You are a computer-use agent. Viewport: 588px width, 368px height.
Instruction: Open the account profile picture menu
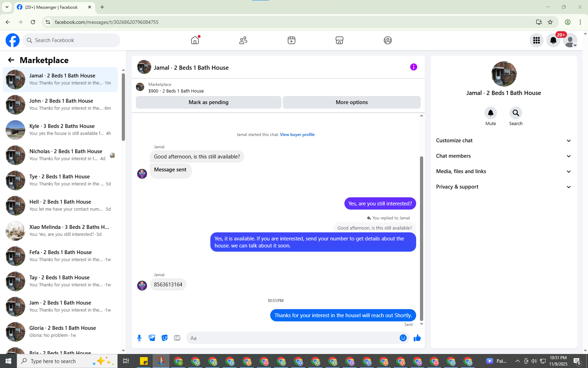(570, 40)
